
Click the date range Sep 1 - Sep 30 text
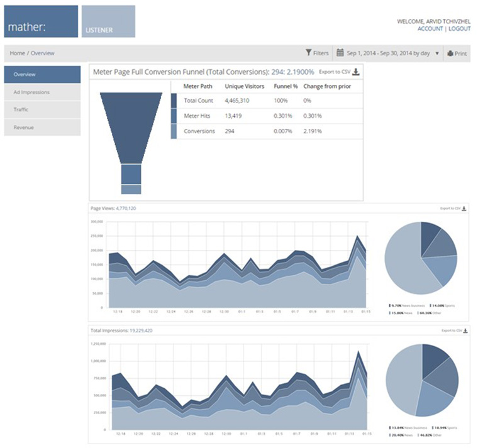tap(388, 53)
